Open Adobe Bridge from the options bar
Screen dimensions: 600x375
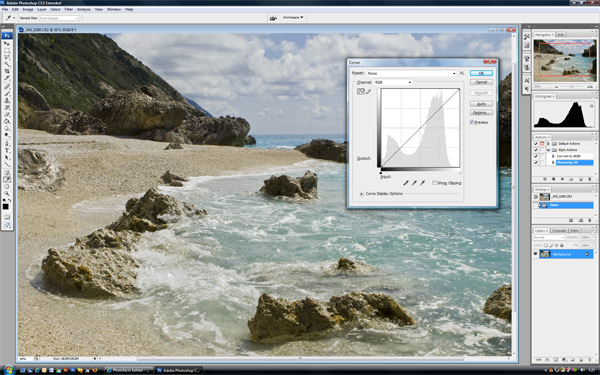[x=273, y=18]
